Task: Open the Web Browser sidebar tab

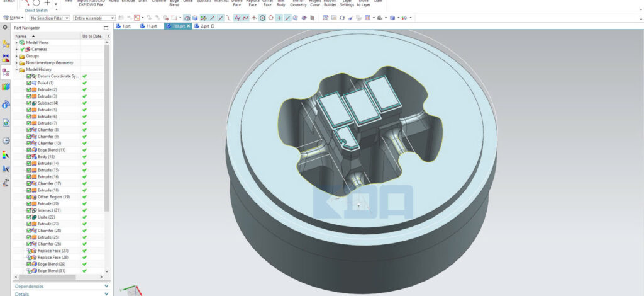Action: 6,123
